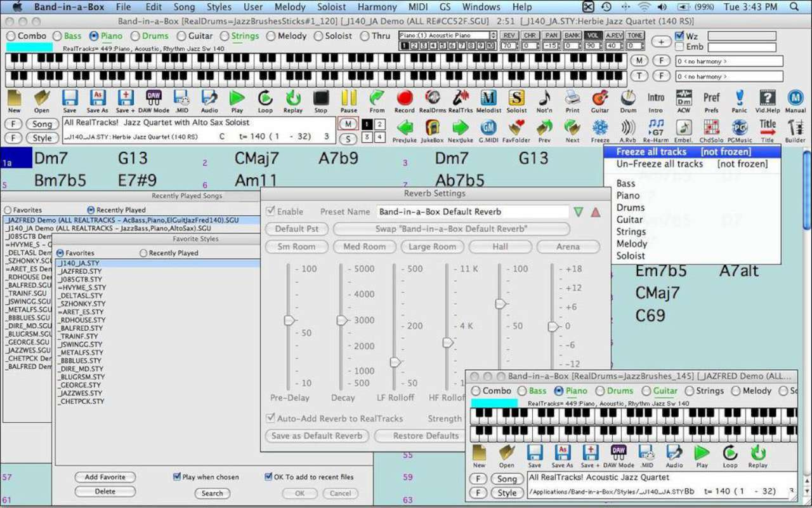Viewport: 812px width, 508px height.
Task: Open the Drum Kit window icon
Action: (627, 100)
